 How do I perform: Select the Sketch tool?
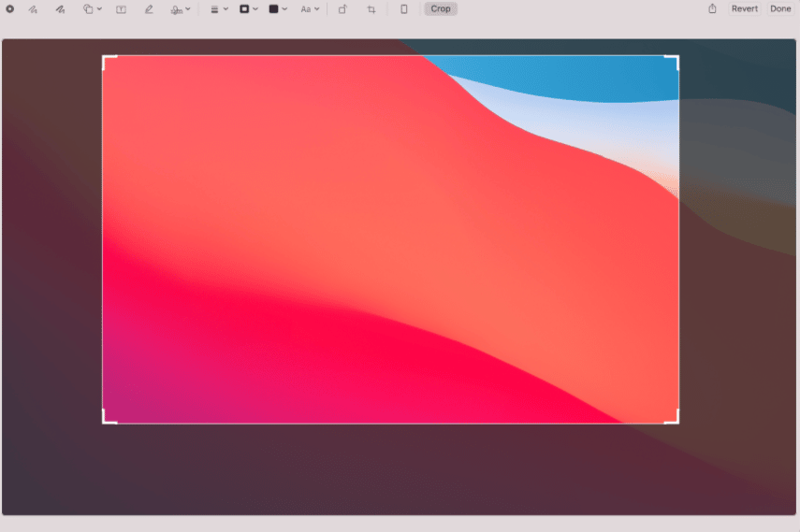pos(33,9)
